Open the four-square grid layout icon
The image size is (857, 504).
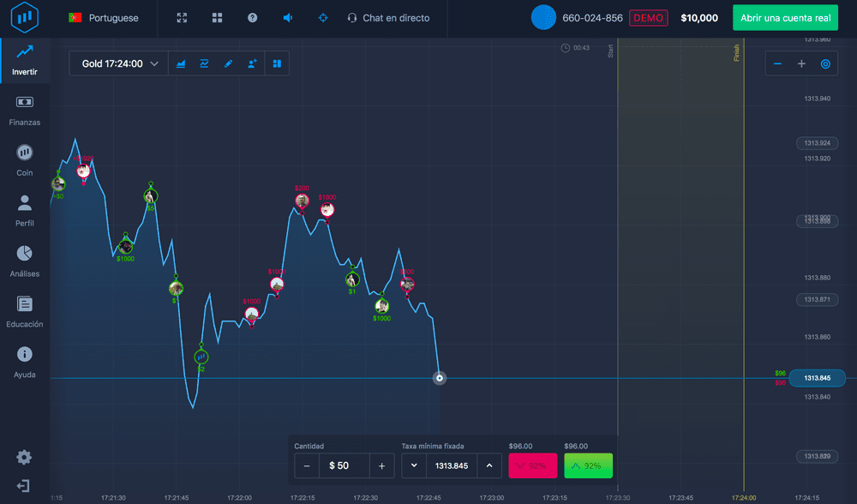pyautogui.click(x=218, y=18)
